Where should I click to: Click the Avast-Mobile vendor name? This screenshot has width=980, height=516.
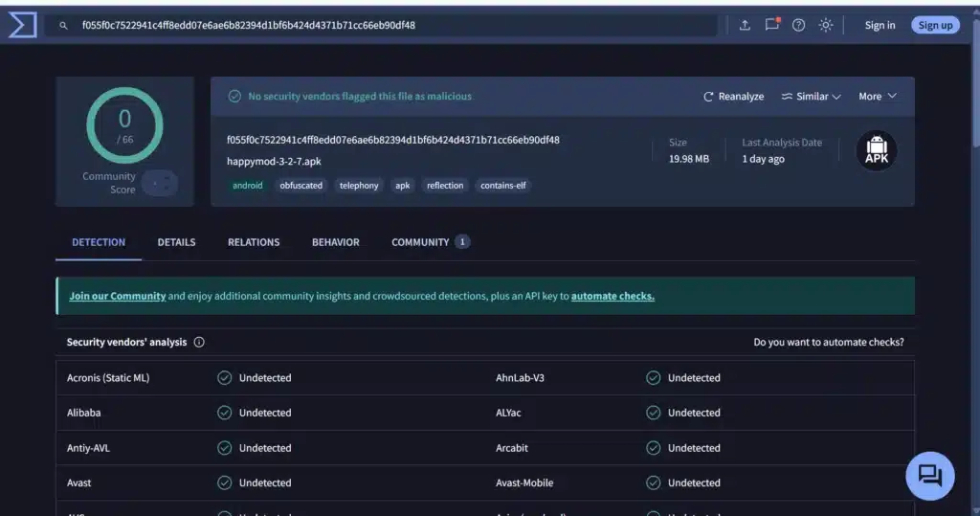click(524, 482)
